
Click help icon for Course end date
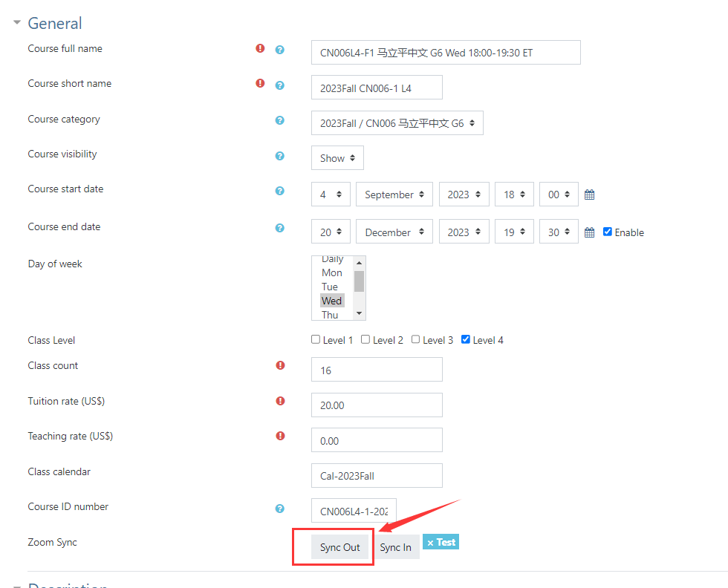(280, 228)
